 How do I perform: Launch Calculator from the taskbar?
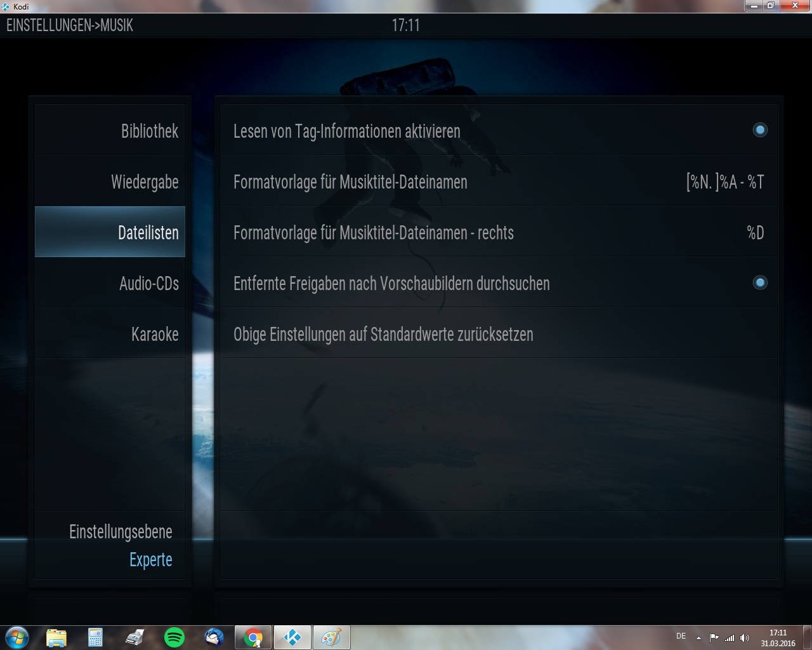95,637
